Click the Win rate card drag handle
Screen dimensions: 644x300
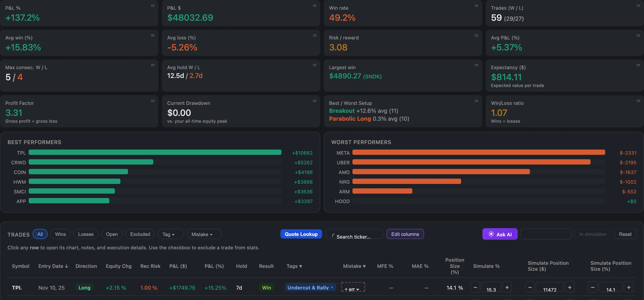click(x=476, y=6)
